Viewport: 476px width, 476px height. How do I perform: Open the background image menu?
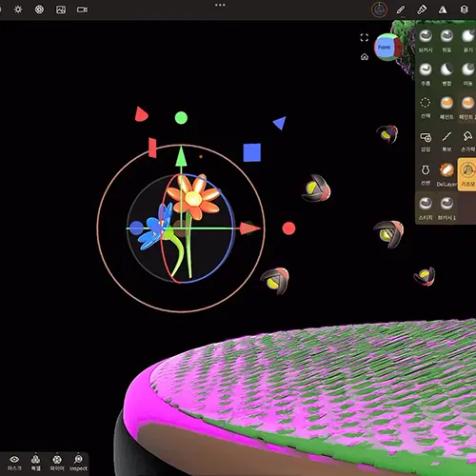pos(61,10)
